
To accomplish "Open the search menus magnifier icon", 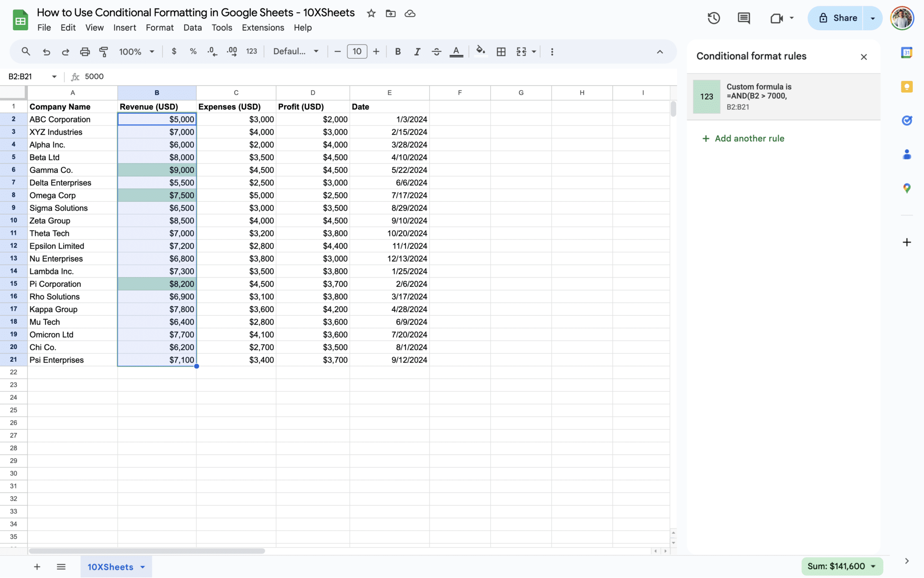I will point(26,51).
